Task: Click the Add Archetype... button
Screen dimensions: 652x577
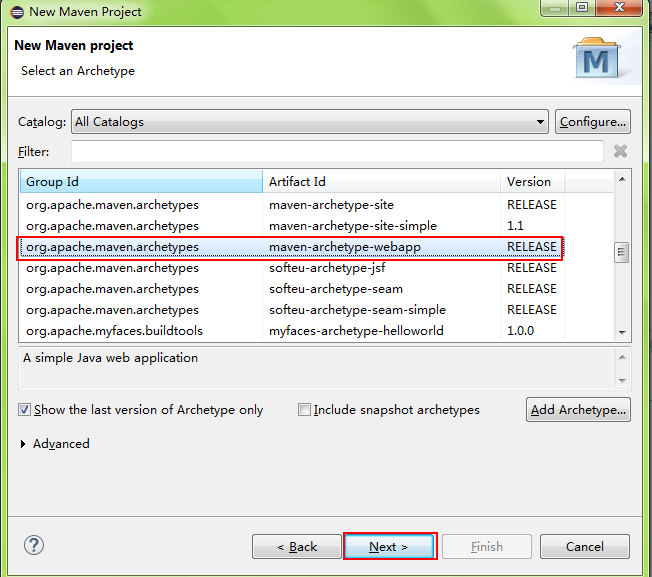Action: tap(578, 410)
